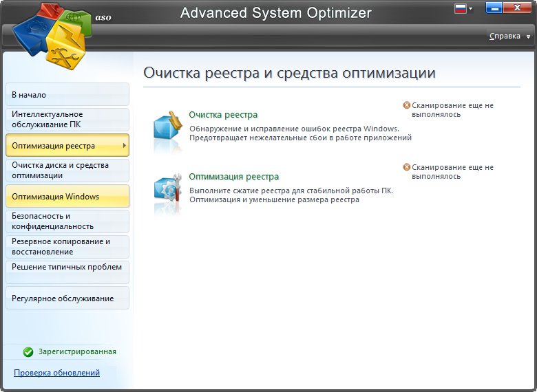Click the Очистка реестра cube icon
537x392 pixels.
(167, 127)
